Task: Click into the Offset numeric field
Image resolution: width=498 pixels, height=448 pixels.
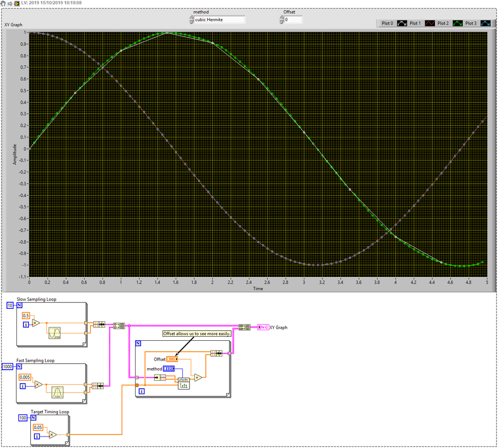Action: [293, 20]
